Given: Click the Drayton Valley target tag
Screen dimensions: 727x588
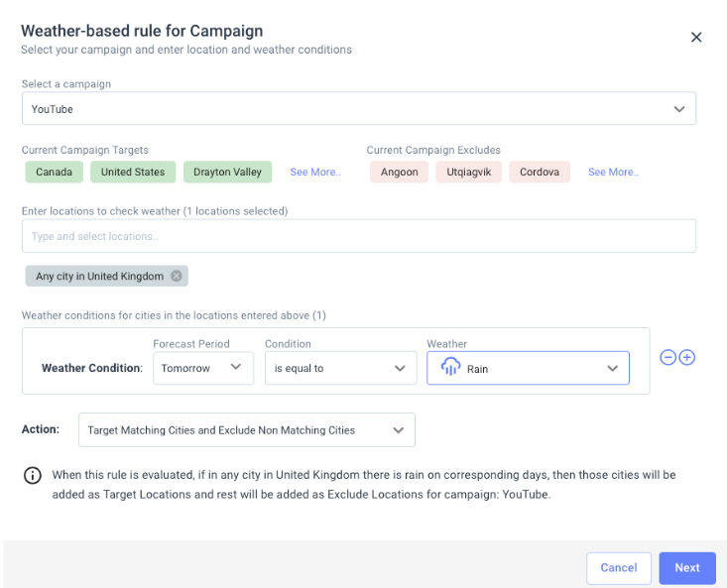Looking at the screenshot, I should tap(228, 172).
